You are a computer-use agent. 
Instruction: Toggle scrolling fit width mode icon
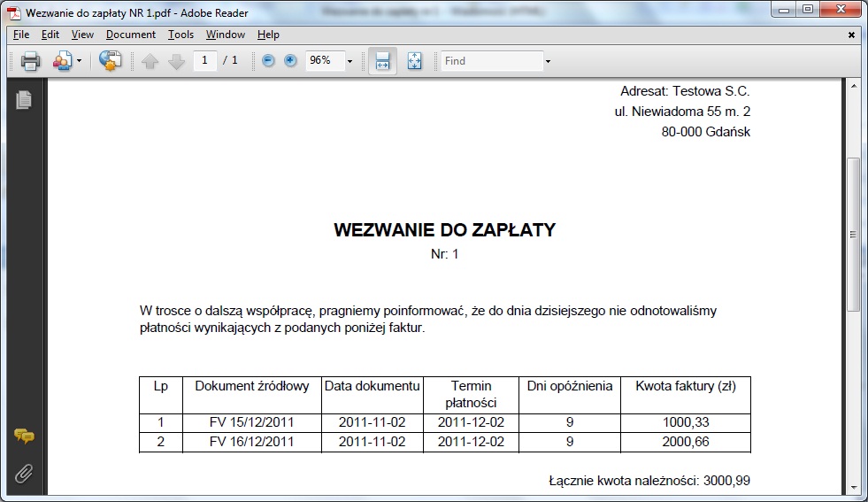click(382, 61)
